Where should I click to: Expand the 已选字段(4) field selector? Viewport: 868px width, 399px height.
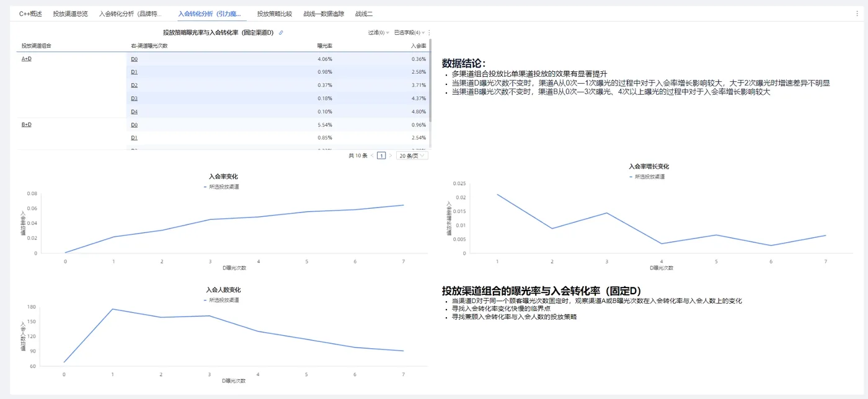(409, 33)
